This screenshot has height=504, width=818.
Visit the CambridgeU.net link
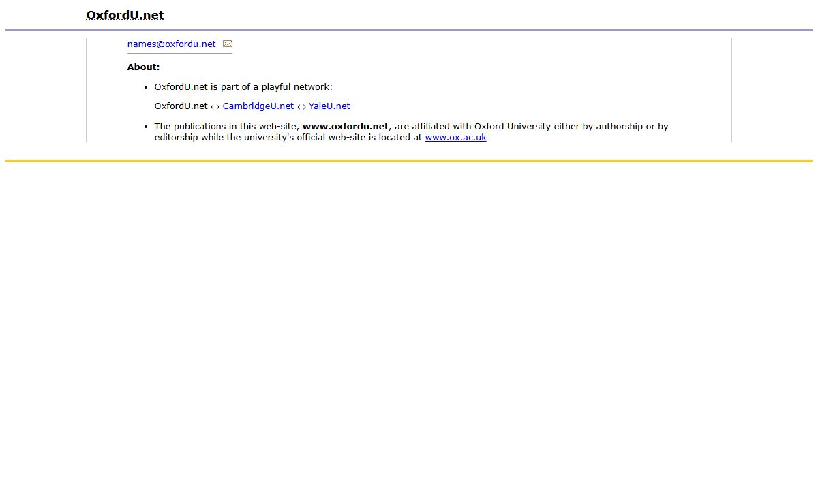tap(258, 106)
